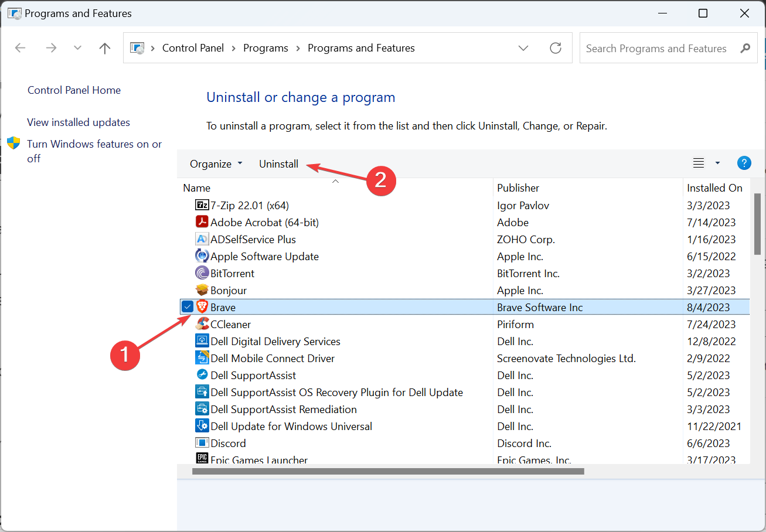Navigate to Programs in the breadcrumb
Screen dimensions: 766x532
(x=265, y=47)
